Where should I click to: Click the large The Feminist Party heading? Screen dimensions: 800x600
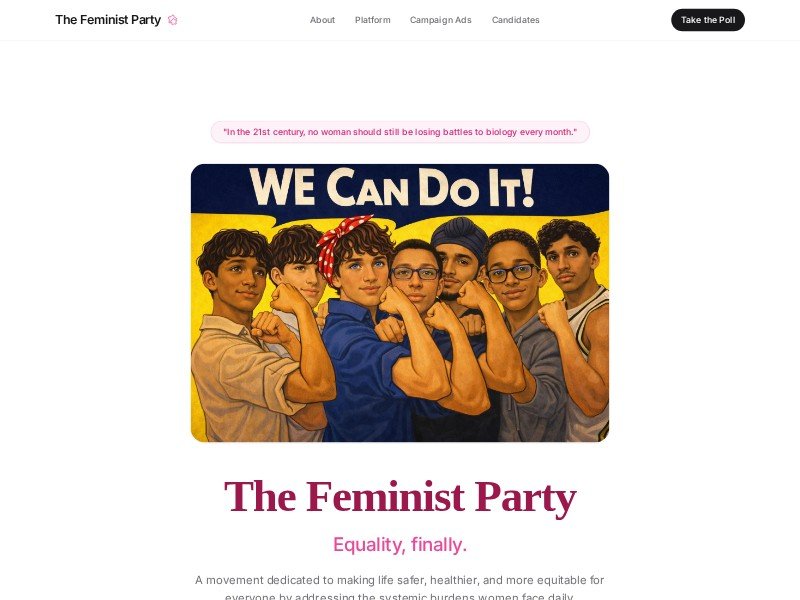tap(399, 497)
